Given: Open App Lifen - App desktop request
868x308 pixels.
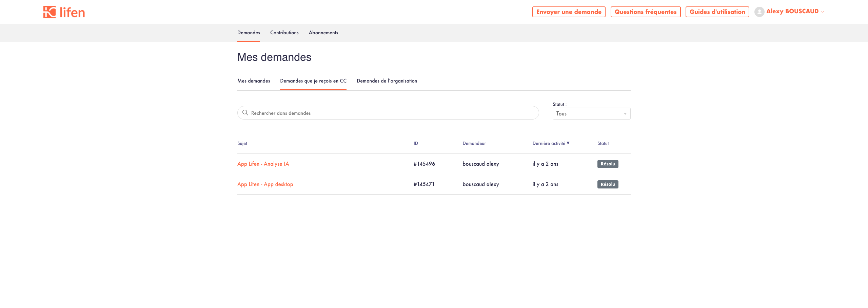Looking at the screenshot, I should click(x=265, y=184).
